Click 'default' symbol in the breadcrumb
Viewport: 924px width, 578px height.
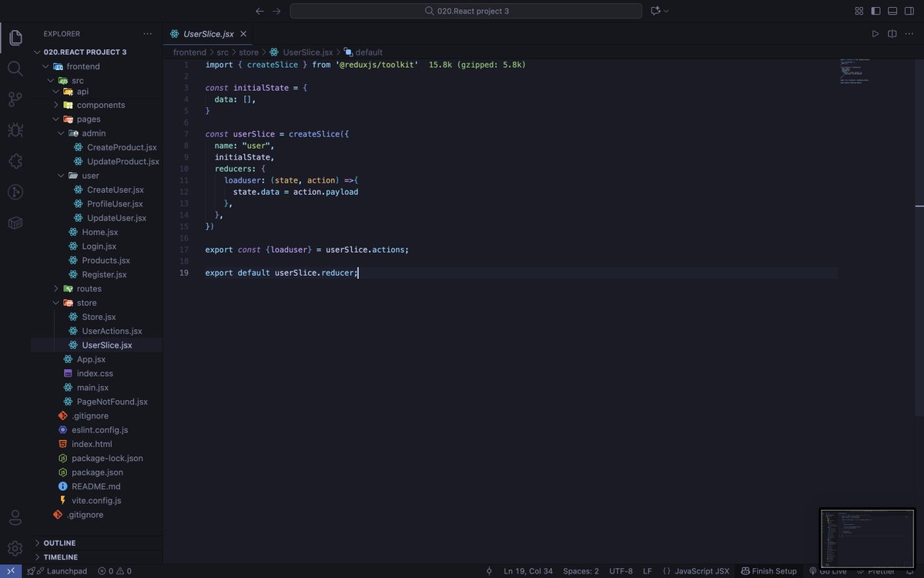[x=369, y=52]
